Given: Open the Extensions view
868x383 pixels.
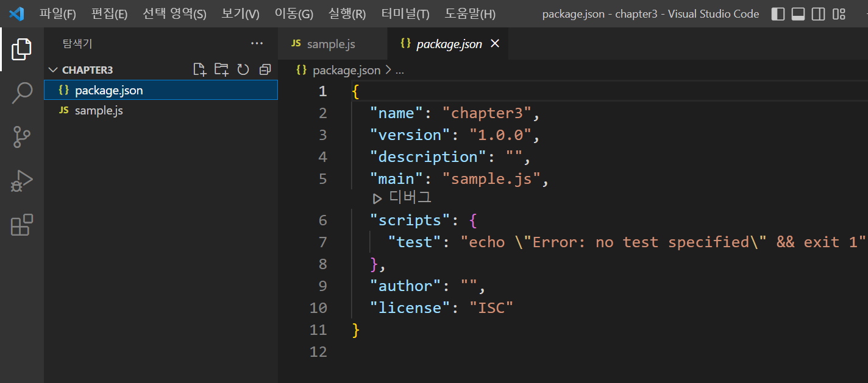Looking at the screenshot, I should (x=21, y=225).
